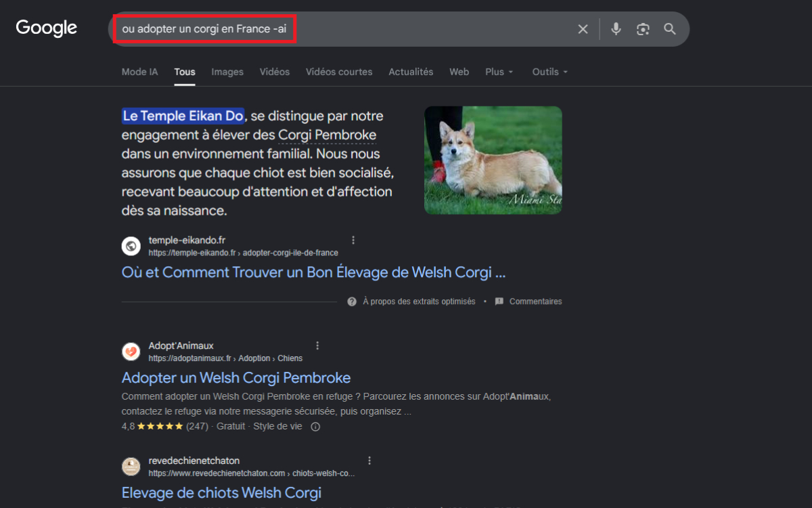Image resolution: width=812 pixels, height=508 pixels.
Task: Select the Web tab
Action: 459,72
